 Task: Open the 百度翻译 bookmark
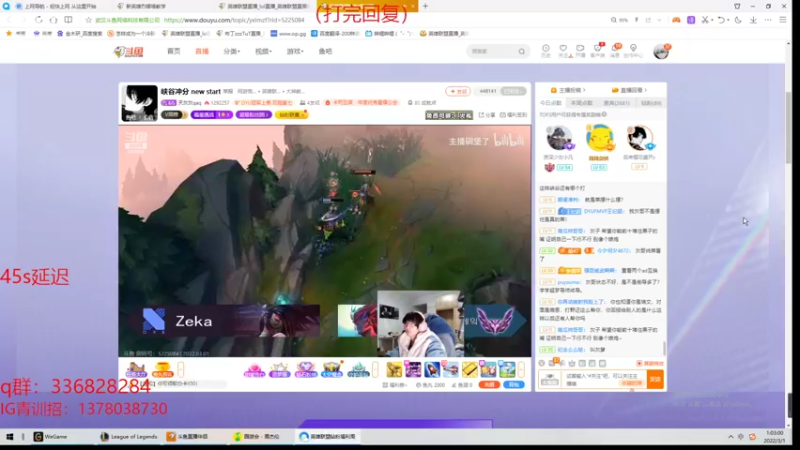pyautogui.click(x=335, y=33)
